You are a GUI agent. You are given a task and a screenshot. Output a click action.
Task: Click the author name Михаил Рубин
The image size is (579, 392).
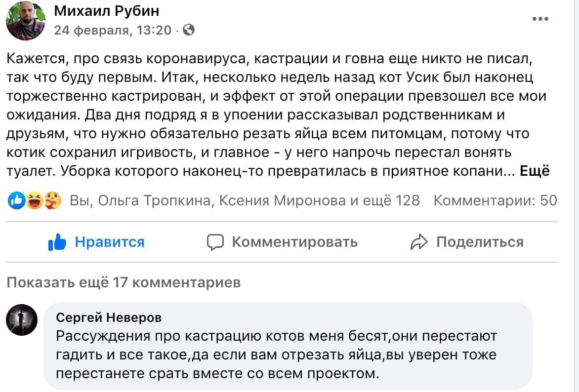pyautogui.click(x=106, y=11)
